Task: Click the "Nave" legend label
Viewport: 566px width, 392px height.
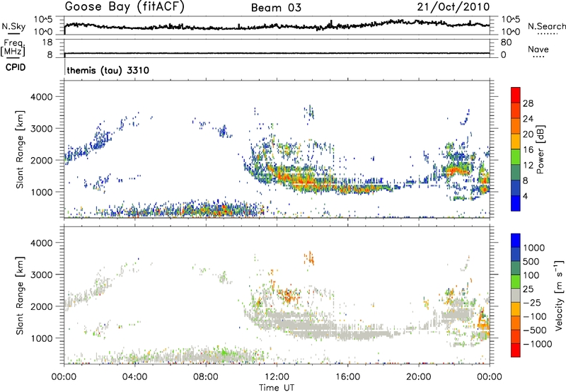Action: click(x=538, y=50)
